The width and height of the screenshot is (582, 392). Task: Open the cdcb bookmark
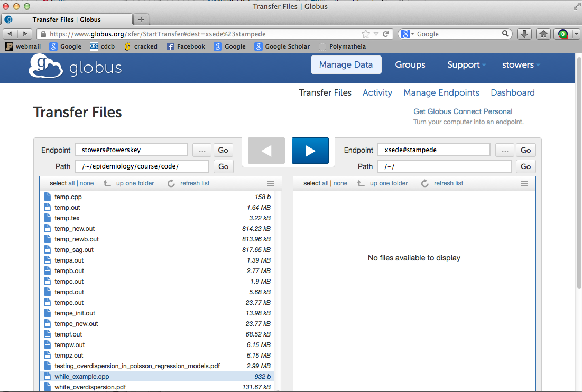pos(102,46)
